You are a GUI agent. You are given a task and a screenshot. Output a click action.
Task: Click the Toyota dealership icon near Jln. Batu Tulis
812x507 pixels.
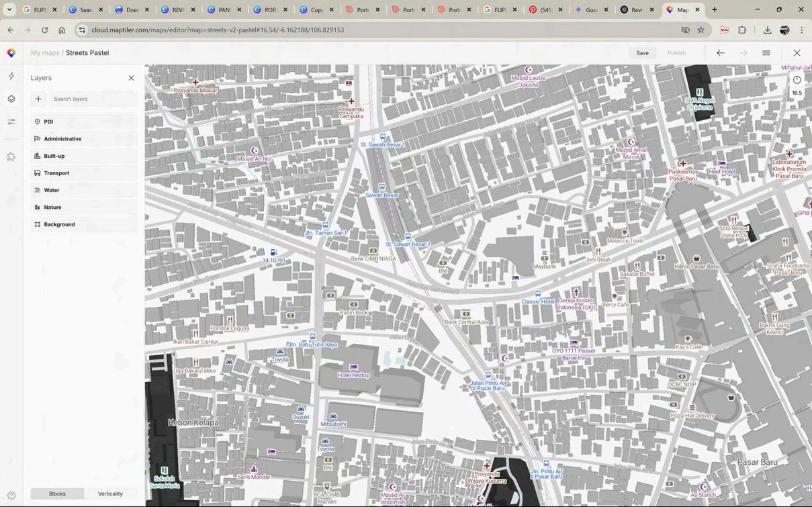coord(280,352)
